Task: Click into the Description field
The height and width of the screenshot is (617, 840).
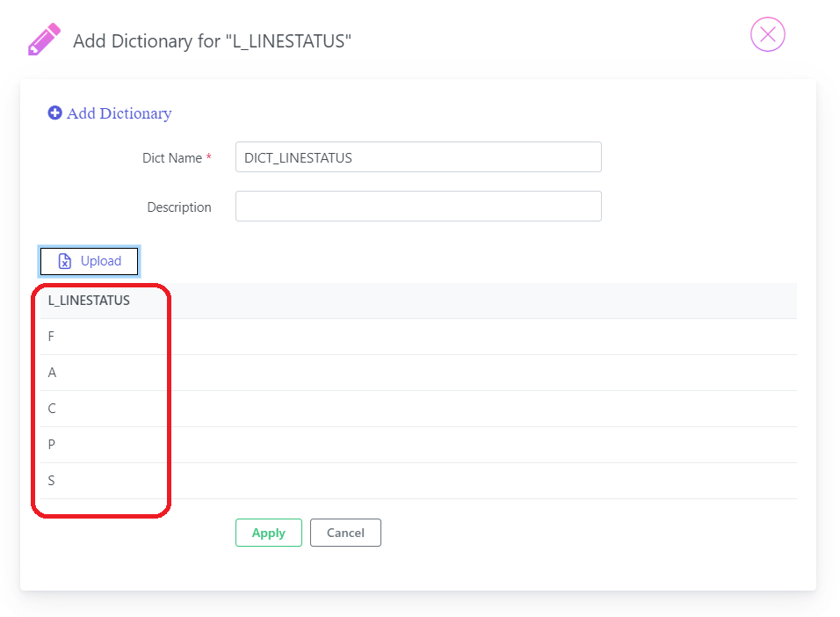Action: point(418,207)
